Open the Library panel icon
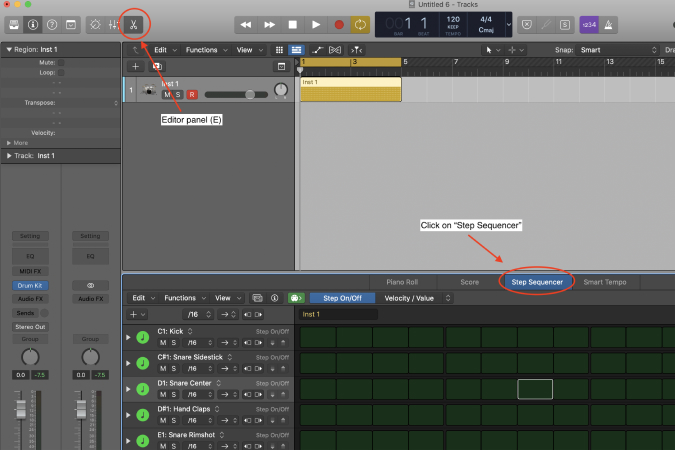The width and height of the screenshot is (676, 450). click(x=14, y=25)
